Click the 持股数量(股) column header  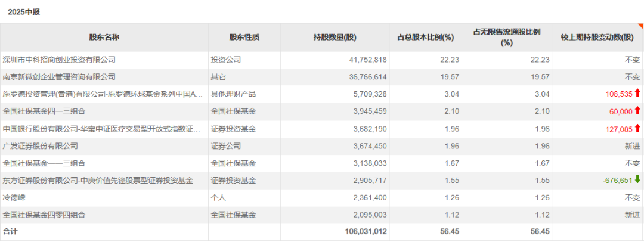335,37
